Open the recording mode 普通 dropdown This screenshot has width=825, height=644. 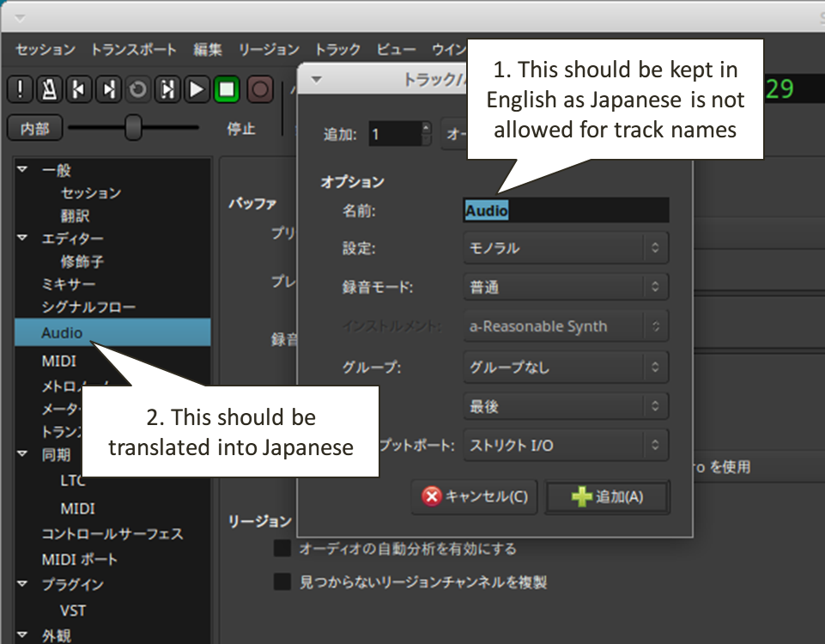565,288
